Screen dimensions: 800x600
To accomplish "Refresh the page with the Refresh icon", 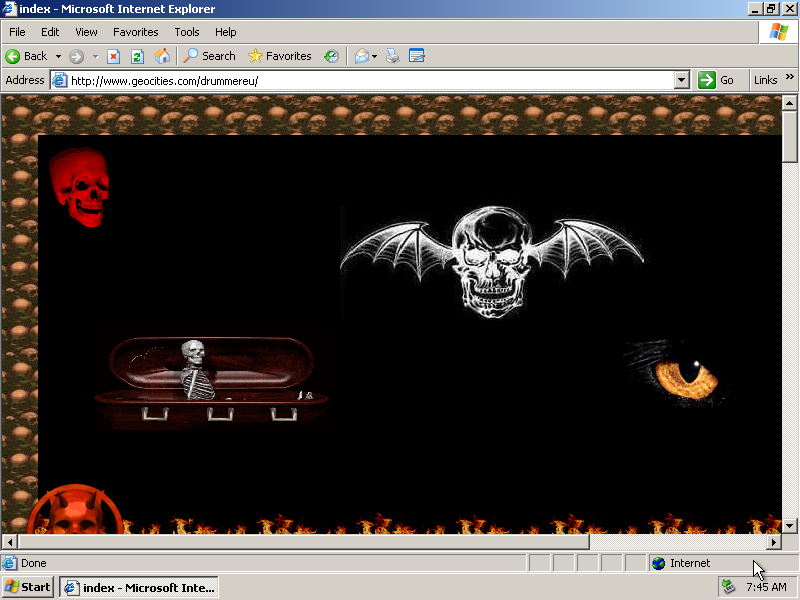I will (138, 56).
